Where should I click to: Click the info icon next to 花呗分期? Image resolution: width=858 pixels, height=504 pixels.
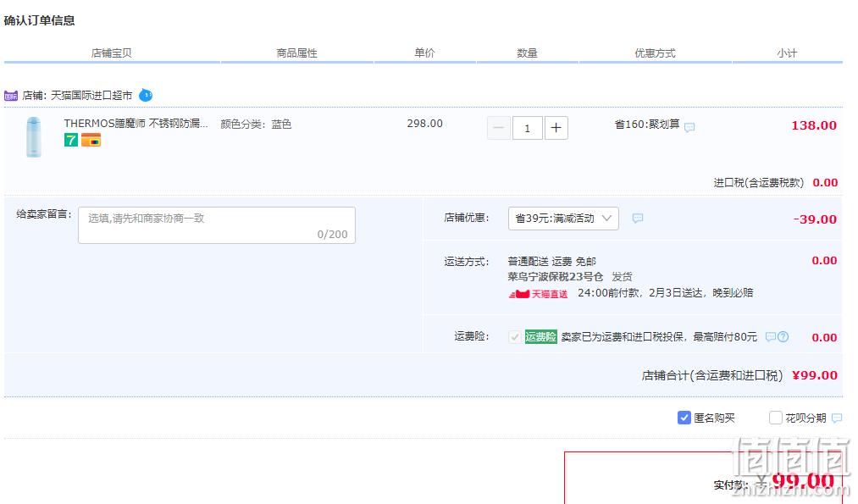pos(837,418)
